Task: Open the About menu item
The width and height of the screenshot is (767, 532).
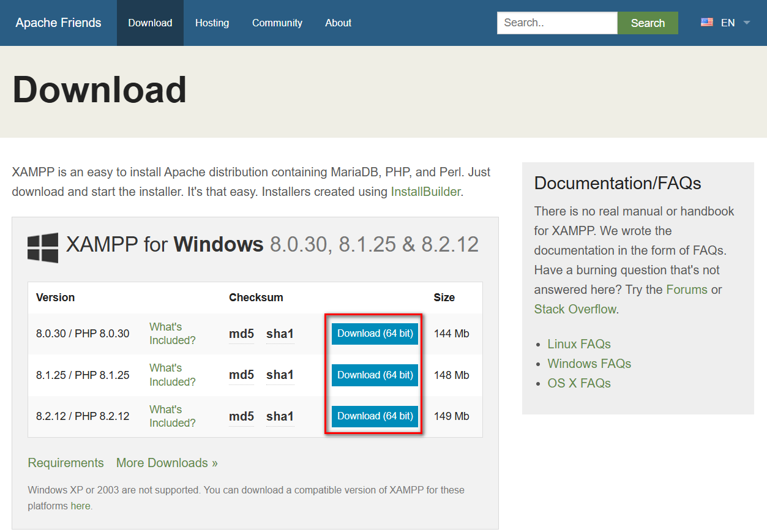Action: [338, 23]
